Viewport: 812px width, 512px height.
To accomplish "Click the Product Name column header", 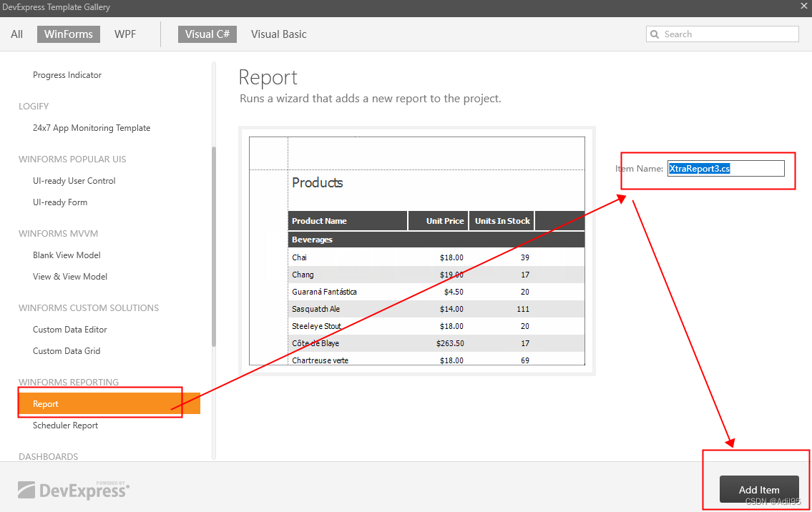I will [x=348, y=221].
